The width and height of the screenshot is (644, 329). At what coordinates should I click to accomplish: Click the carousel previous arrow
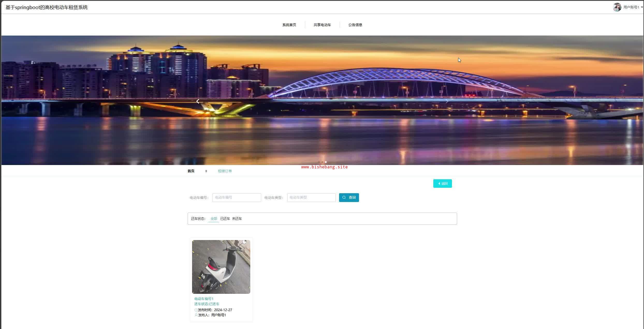click(198, 101)
